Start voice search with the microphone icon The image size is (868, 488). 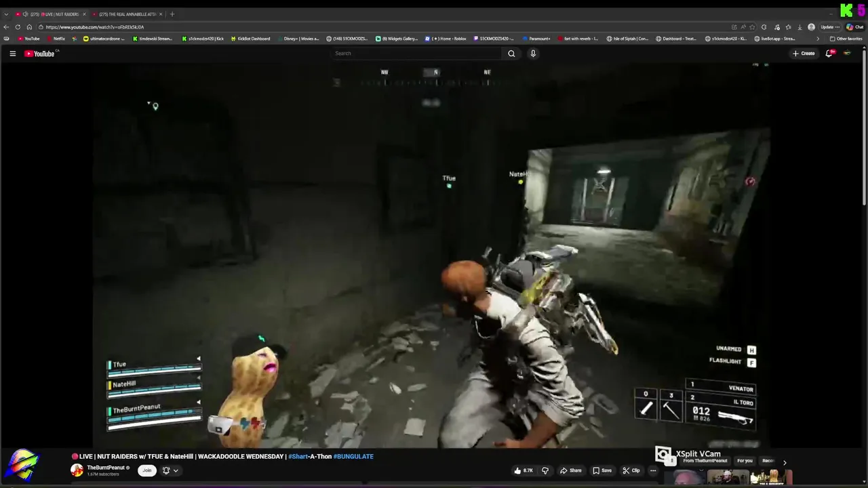(x=533, y=54)
